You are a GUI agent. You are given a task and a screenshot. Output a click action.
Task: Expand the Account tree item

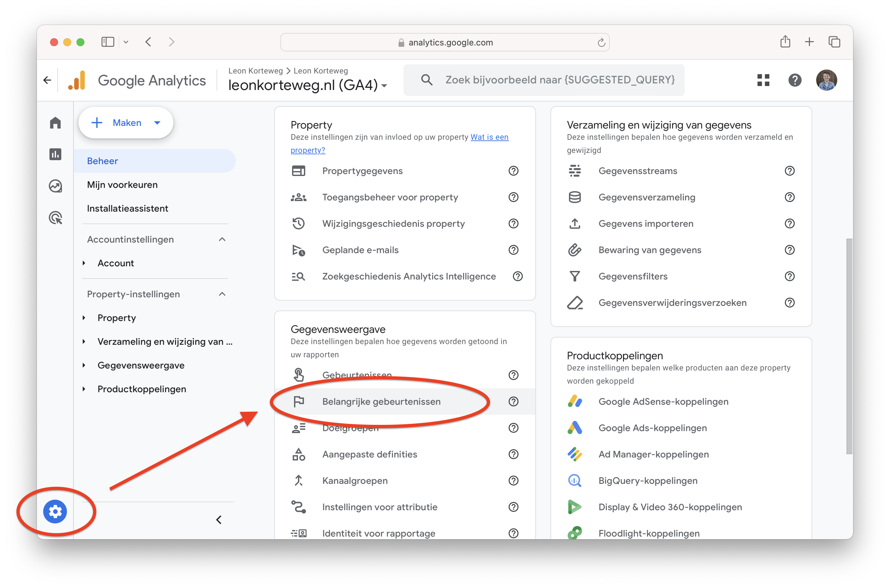[x=84, y=263]
